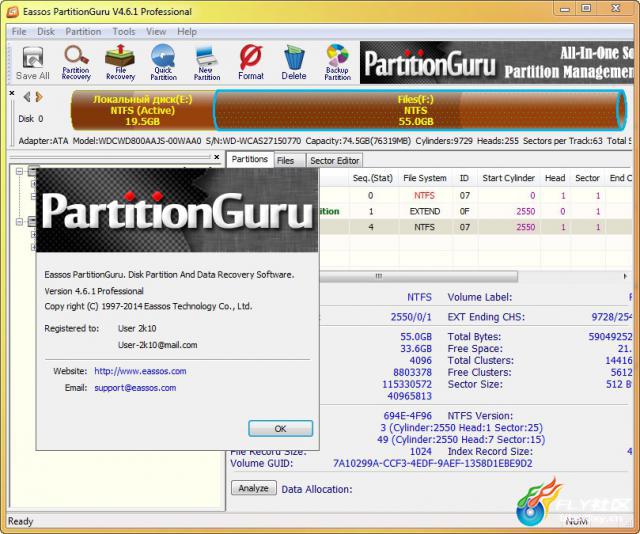Click the 55.0GB capacity value
640x534 pixels.
pos(416,337)
